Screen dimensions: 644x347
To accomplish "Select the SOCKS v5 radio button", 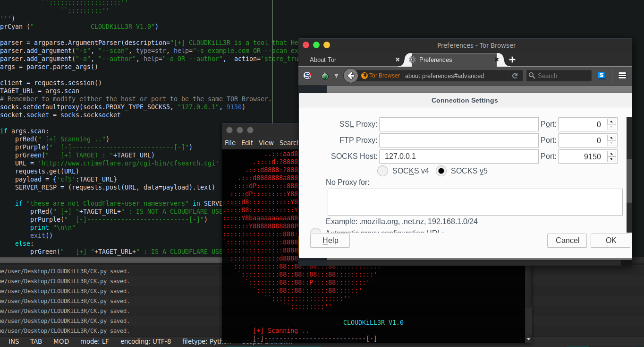I will point(441,171).
